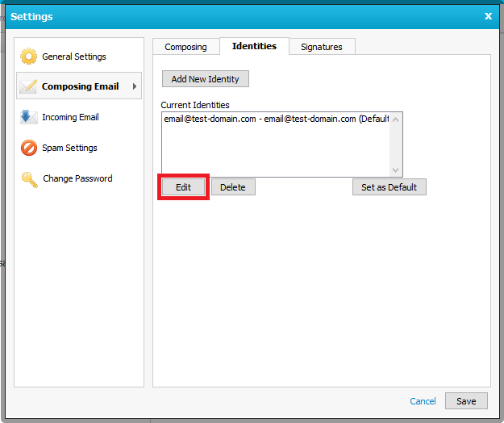Save the settings
Screen dimensions: 504x423
pyautogui.click(x=466, y=401)
